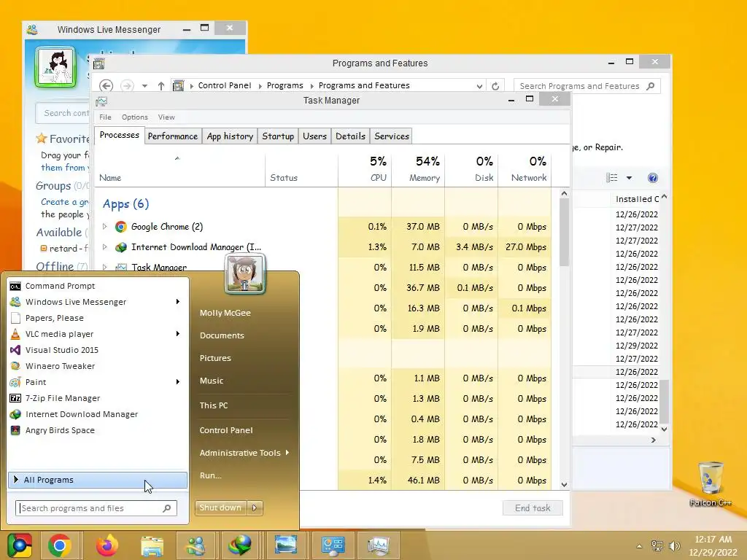Expand Internet Download Manager process group
Viewport: 747px width, 560px height.
point(105,247)
